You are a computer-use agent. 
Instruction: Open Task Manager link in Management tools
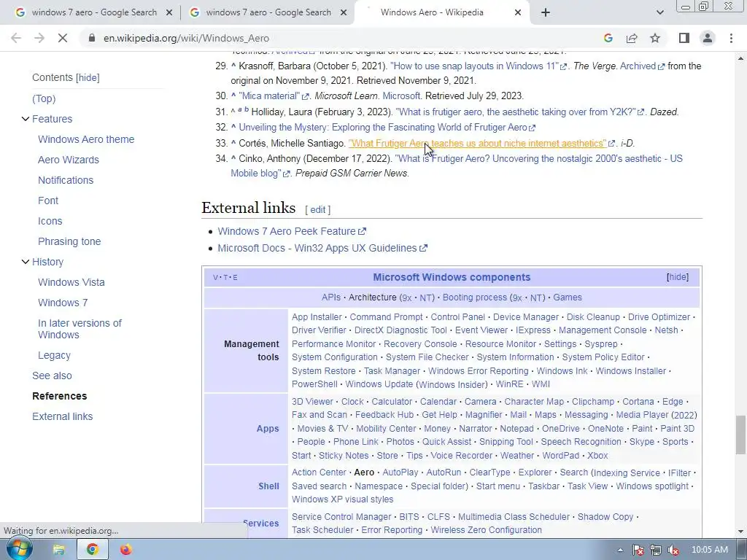click(x=392, y=371)
